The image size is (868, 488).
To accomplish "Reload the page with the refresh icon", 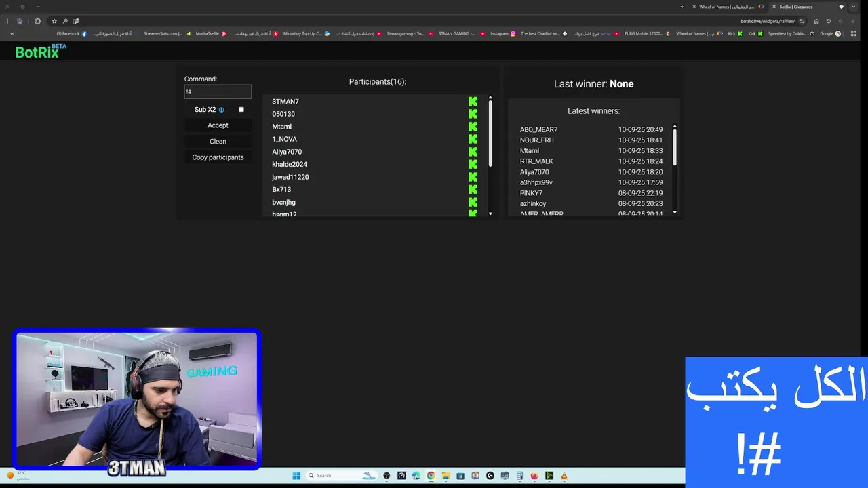I will point(828,21).
